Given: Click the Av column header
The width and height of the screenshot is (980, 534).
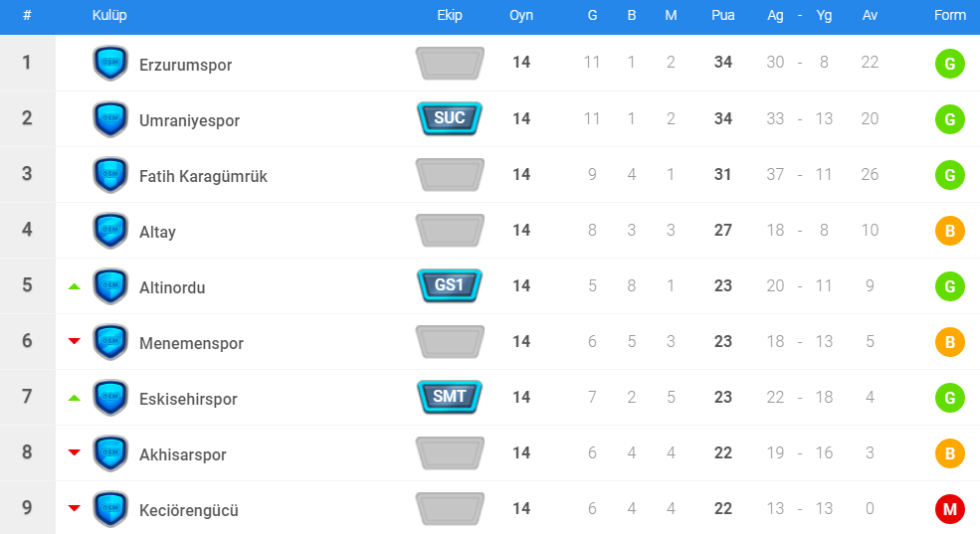Looking at the screenshot, I should click(x=871, y=16).
